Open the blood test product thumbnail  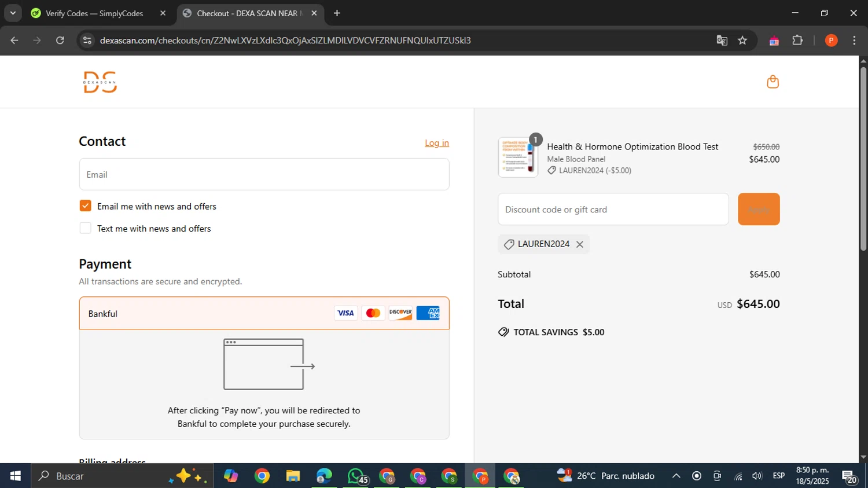(518, 157)
